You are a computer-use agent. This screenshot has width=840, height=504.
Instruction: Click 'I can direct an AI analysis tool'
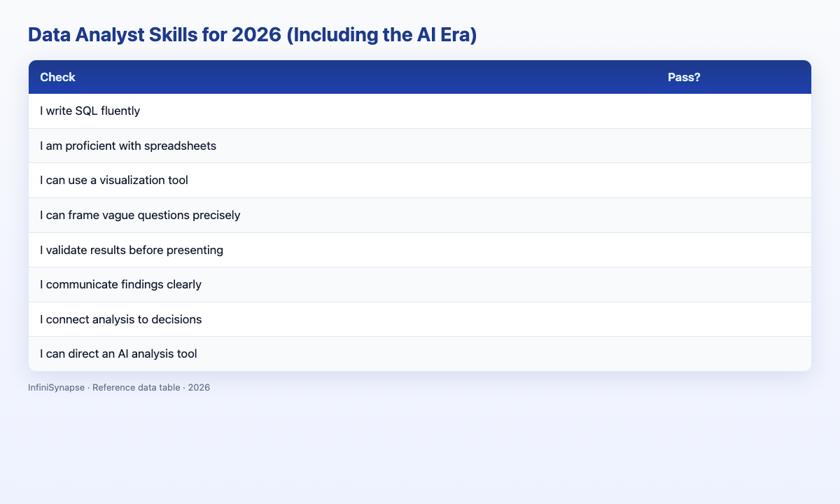coord(118,354)
